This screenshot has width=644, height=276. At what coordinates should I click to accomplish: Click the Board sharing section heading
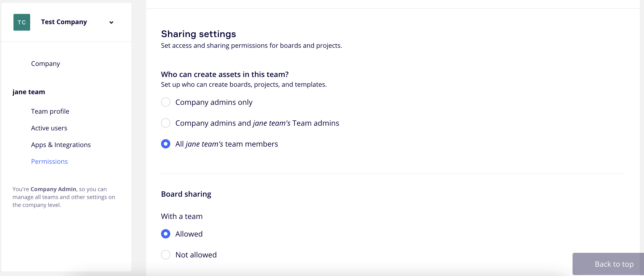186,194
